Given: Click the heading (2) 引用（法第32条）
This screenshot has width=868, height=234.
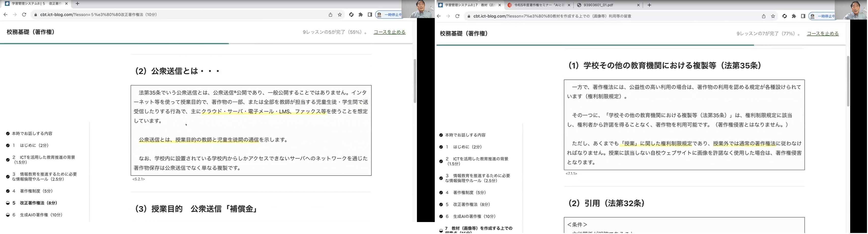Looking at the screenshot, I should [607, 204].
